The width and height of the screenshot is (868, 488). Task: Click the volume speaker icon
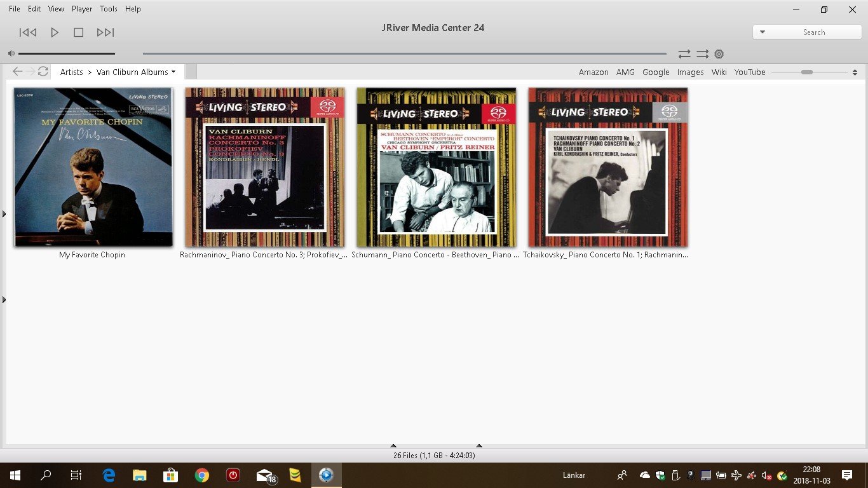tap(11, 54)
